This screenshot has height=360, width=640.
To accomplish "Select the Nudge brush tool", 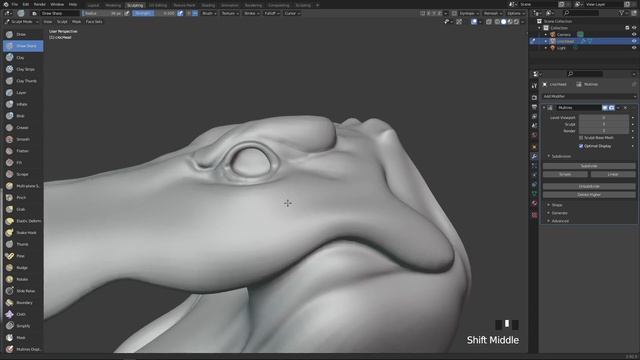I will pos(23,267).
